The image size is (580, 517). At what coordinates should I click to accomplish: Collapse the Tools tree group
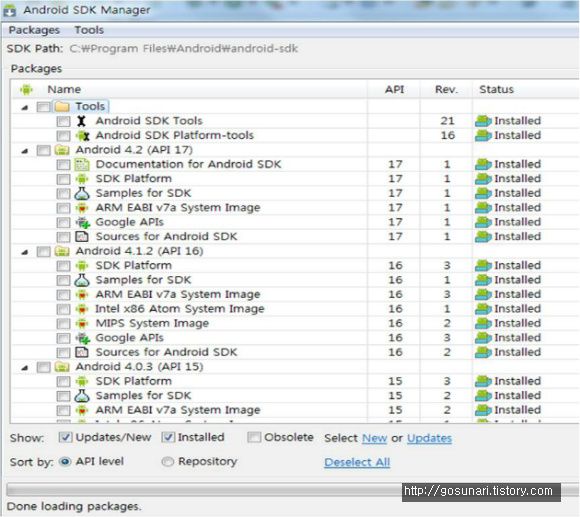[25, 108]
